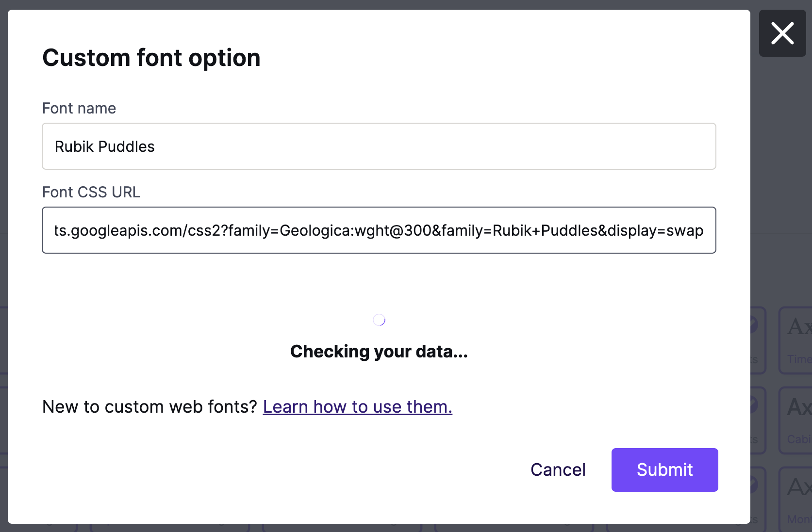Close the Custom font option dialog
Screen dimensions: 812x532
pos(782,33)
